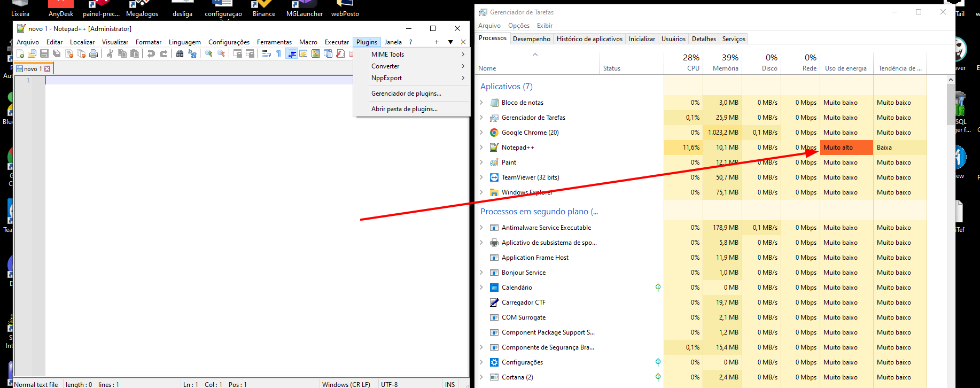Click the Close document icon in Notepad++ toolbar
The image size is (980, 388).
[x=69, y=53]
